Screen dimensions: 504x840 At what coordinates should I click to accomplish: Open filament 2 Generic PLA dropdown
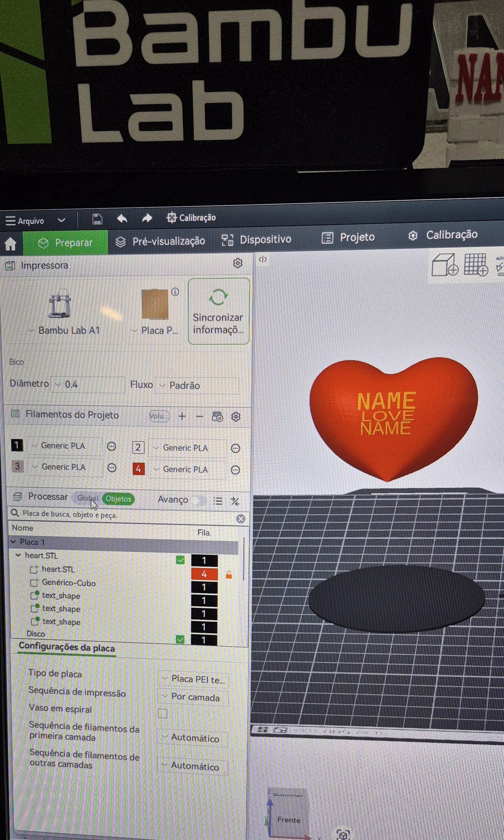187,448
